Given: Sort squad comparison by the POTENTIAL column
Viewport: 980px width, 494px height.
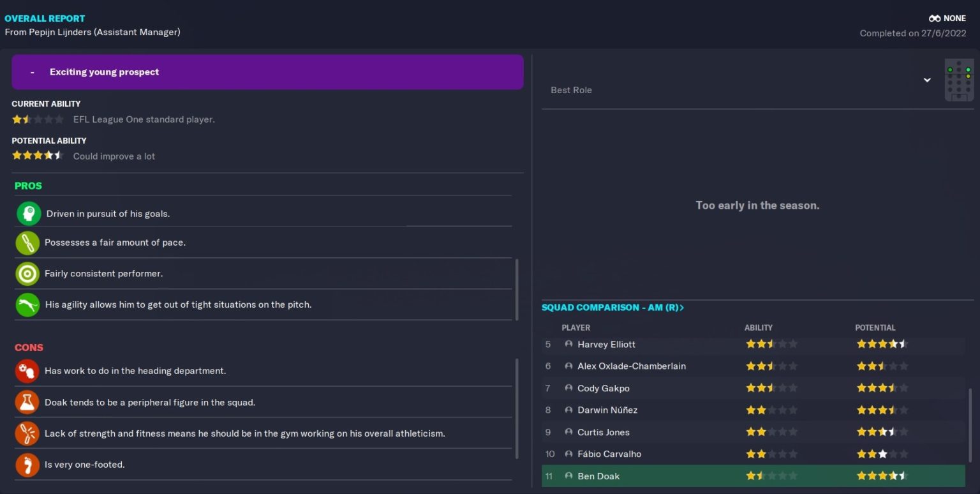Looking at the screenshot, I should (875, 327).
